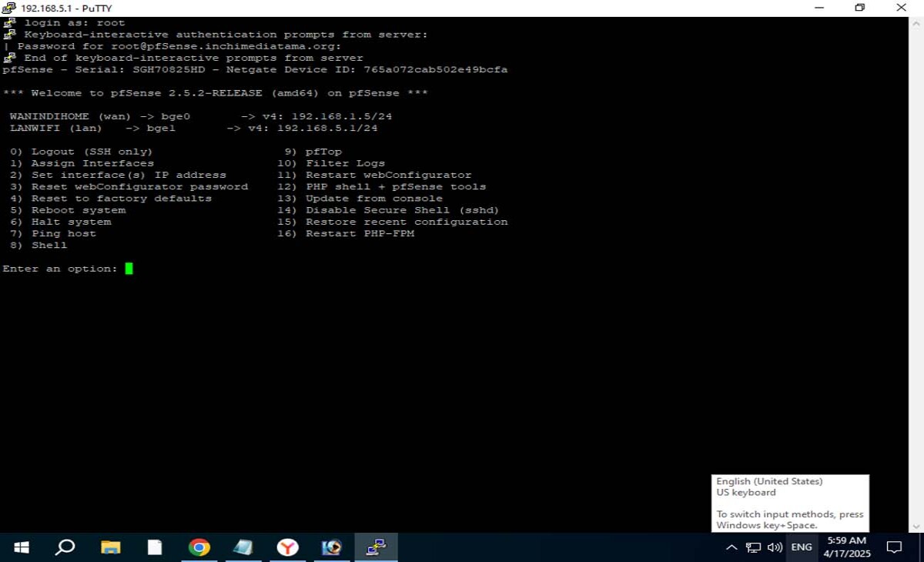The height and width of the screenshot is (562, 924).
Task: Click the 'Welcome to pfSense 2.5.2-RELEASE' line
Action: (x=216, y=93)
